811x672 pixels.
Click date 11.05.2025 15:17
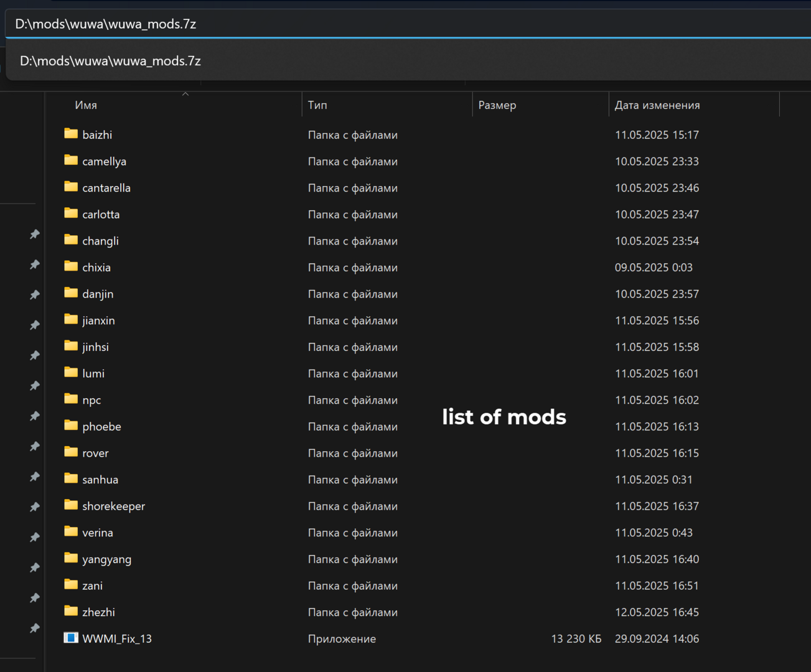[x=657, y=135]
